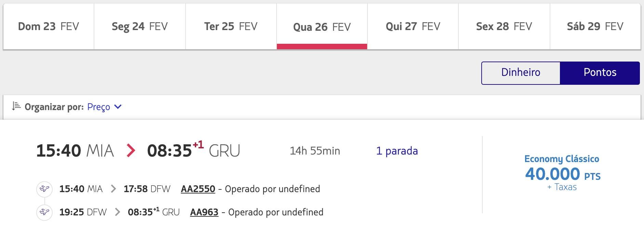The height and width of the screenshot is (227, 644).
Task: Select the Qui 27 FEV date tab
Action: [x=413, y=27]
